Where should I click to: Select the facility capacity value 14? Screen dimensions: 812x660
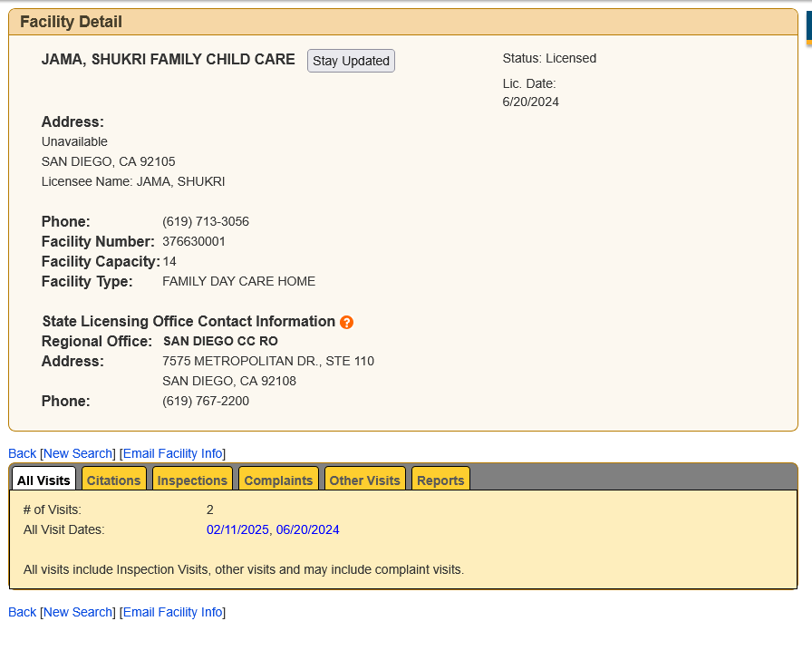[x=169, y=261]
